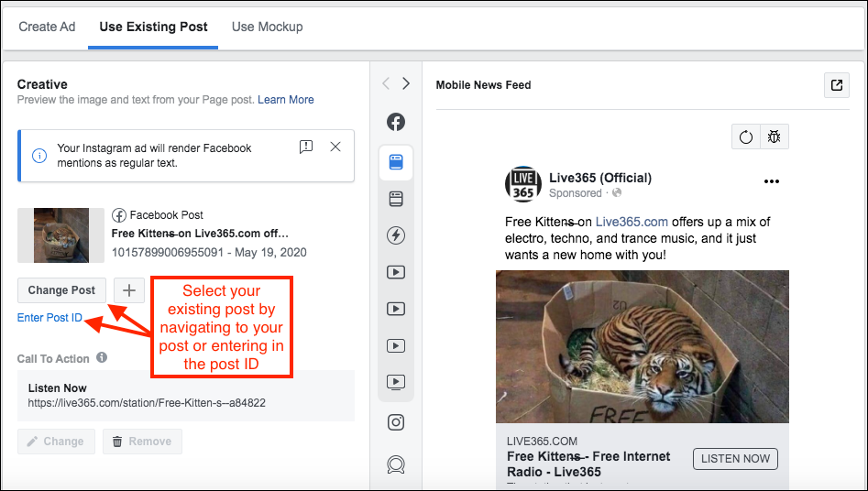Select the Facebook placement icon in sidebar
Screen dimensions: 868x491
coord(396,122)
